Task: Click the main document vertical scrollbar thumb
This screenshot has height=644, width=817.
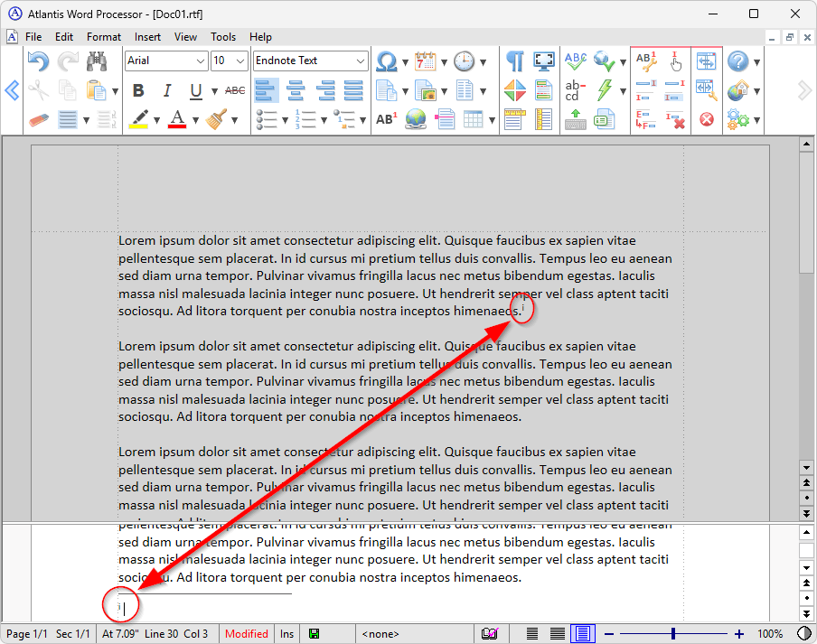Action: click(806, 212)
